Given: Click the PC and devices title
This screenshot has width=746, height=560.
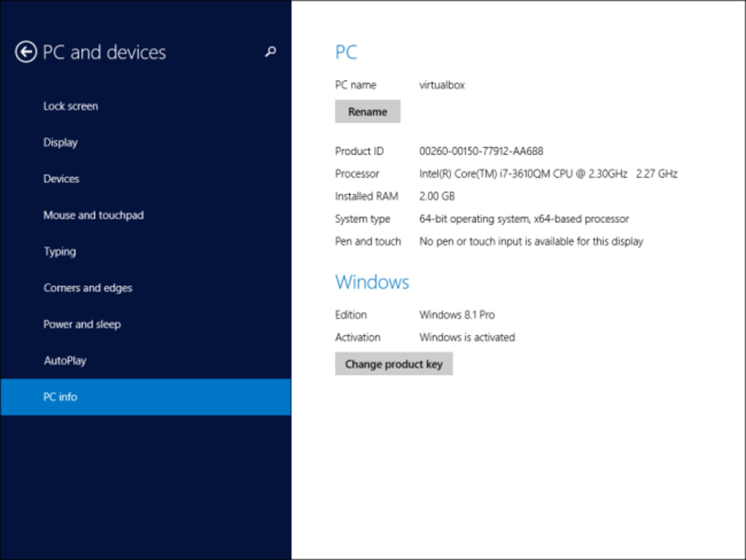Looking at the screenshot, I should 104,52.
